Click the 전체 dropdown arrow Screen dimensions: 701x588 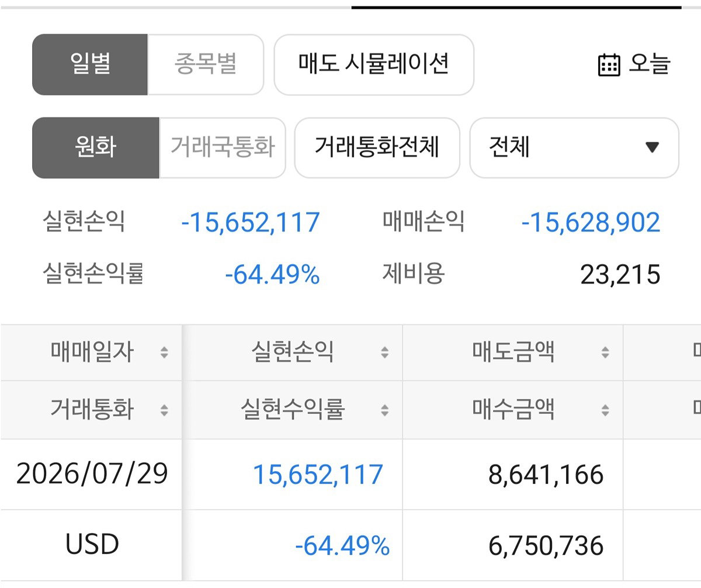(x=653, y=147)
